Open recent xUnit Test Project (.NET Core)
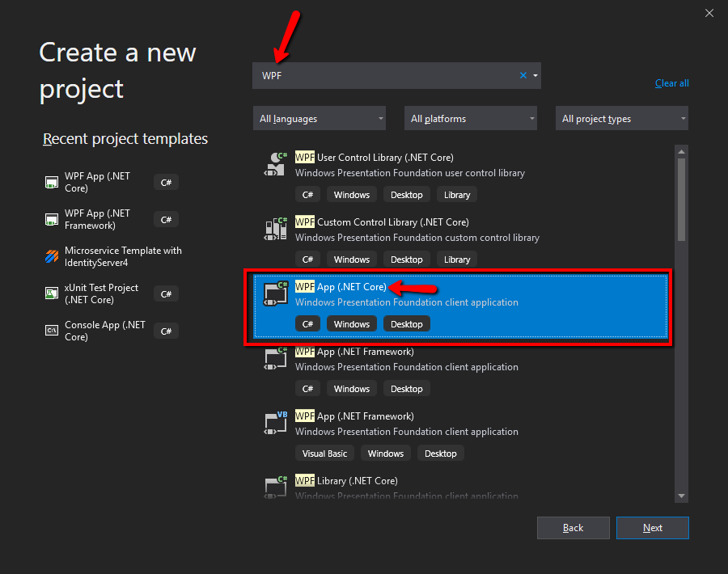The height and width of the screenshot is (574, 728). tap(101, 293)
